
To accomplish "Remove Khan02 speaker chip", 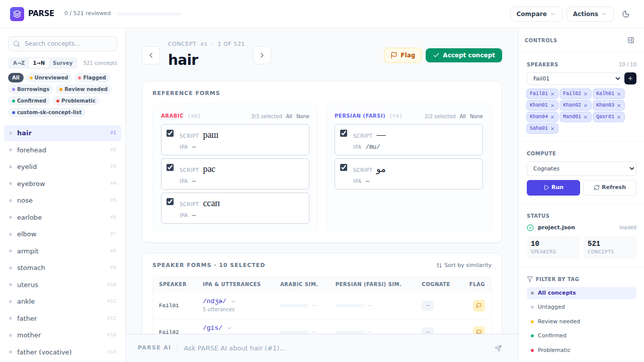I will pyautogui.click(x=586, y=106).
